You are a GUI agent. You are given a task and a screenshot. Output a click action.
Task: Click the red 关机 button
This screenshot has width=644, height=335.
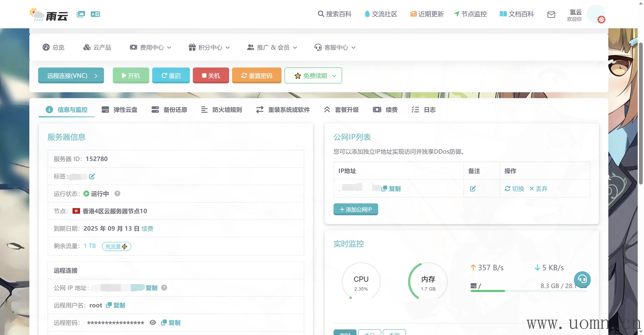[x=211, y=76]
